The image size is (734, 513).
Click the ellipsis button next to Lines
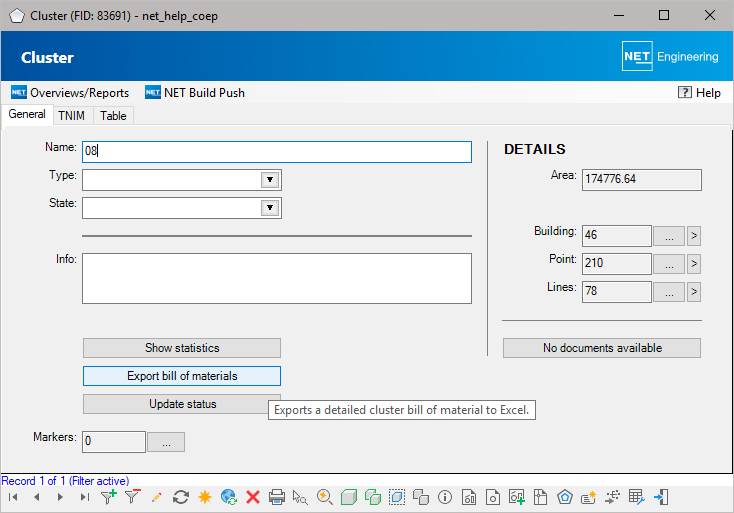click(x=669, y=292)
